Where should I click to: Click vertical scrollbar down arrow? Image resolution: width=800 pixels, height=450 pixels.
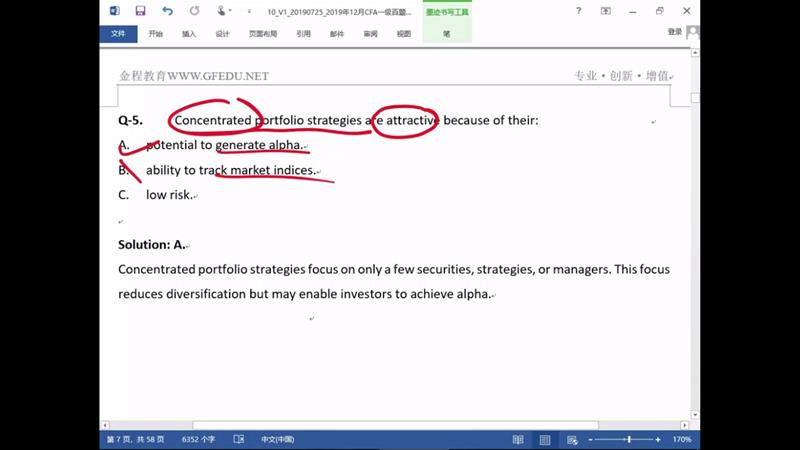695,415
